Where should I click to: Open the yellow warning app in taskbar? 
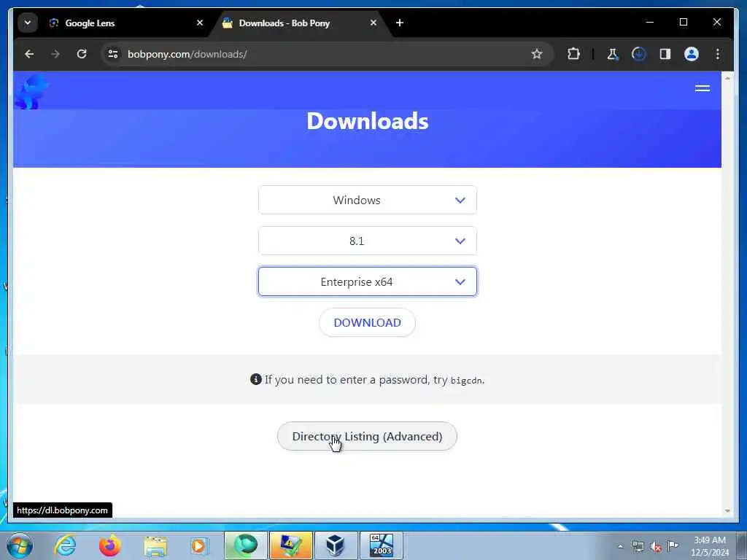point(290,545)
